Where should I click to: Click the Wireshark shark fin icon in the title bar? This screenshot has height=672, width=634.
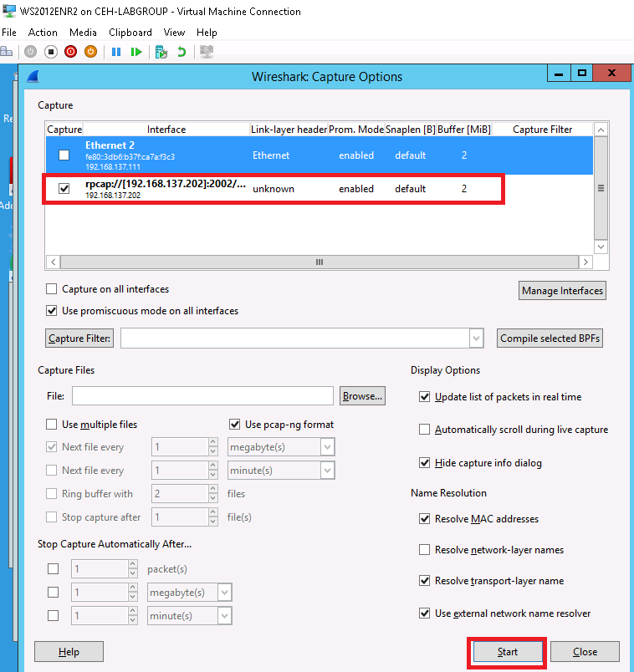pos(33,77)
